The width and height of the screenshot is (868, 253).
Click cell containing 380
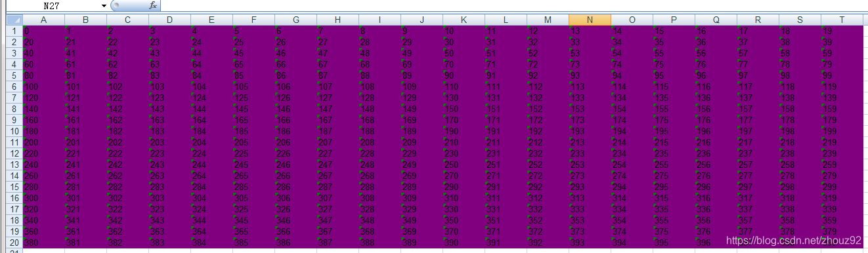[x=43, y=243]
